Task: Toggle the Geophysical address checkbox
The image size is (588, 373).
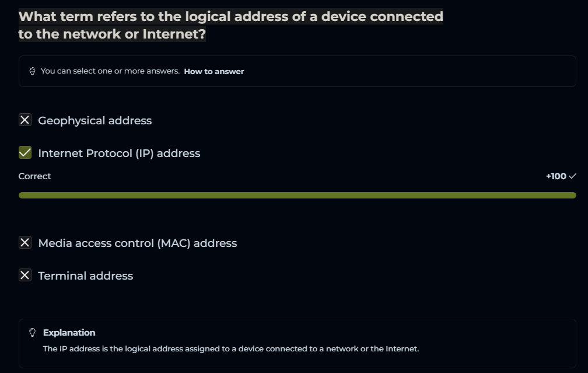Action: click(25, 120)
